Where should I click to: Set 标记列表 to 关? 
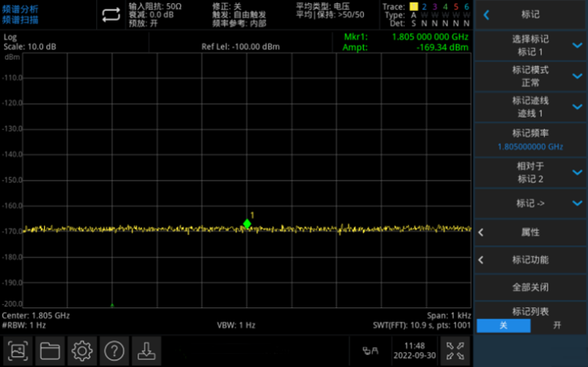[503, 326]
